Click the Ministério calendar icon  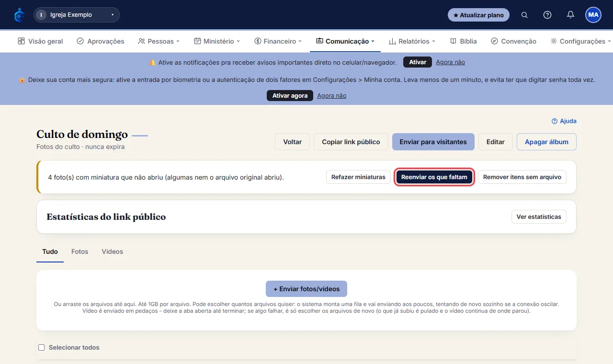click(197, 41)
